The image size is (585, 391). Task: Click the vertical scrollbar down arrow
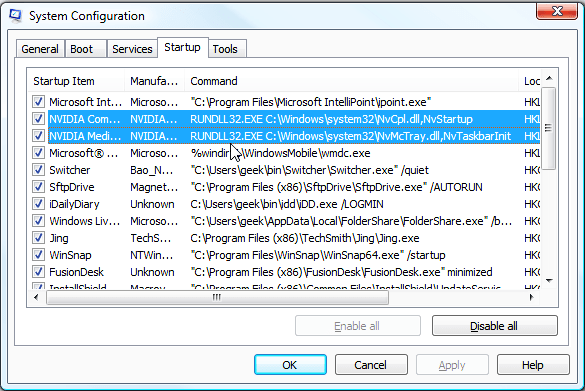[549, 281]
